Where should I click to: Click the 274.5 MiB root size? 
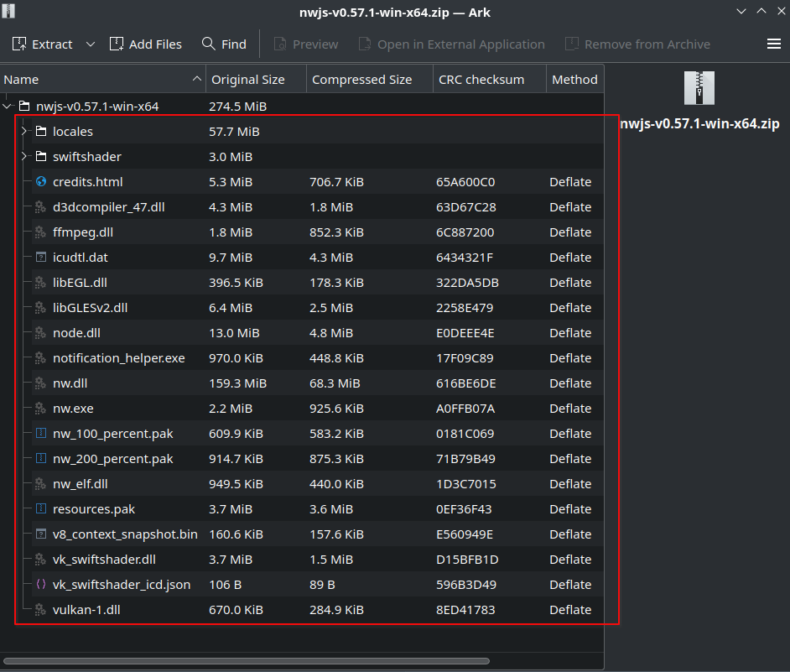point(237,107)
